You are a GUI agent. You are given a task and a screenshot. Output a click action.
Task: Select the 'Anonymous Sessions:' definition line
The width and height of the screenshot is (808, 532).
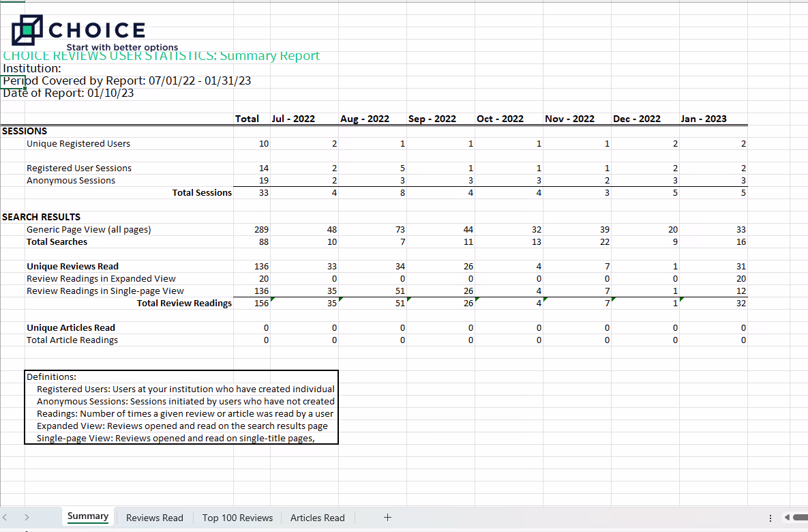coord(185,402)
